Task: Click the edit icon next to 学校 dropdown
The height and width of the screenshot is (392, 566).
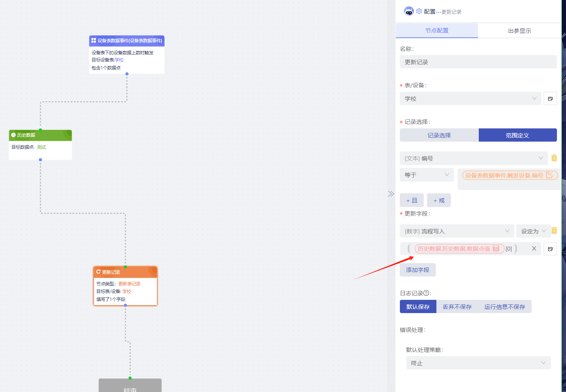Action: (550, 99)
